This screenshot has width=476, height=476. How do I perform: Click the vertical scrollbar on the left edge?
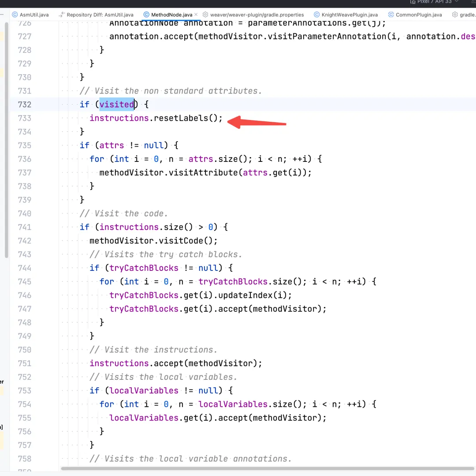point(6,132)
